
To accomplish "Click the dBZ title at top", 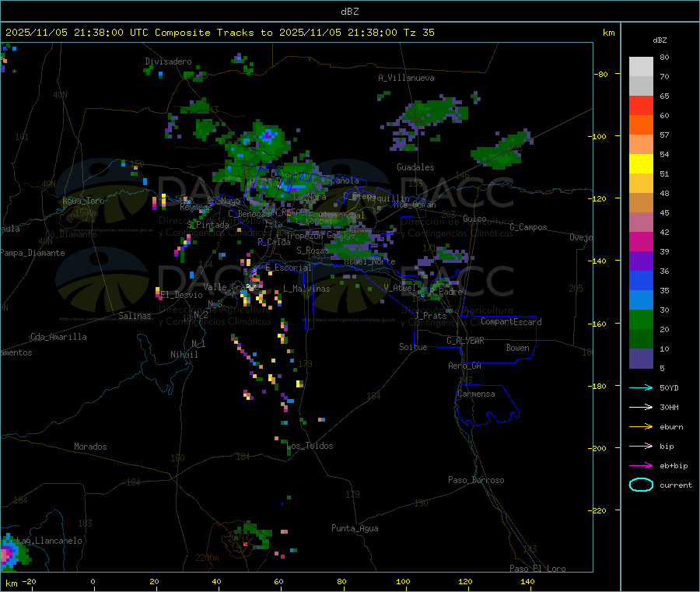I will 349,12.
